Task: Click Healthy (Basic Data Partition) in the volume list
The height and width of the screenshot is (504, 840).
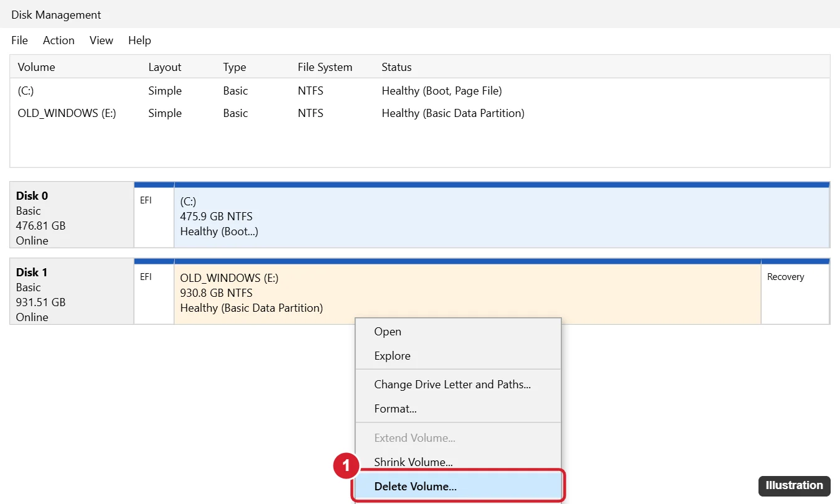Action: click(453, 113)
